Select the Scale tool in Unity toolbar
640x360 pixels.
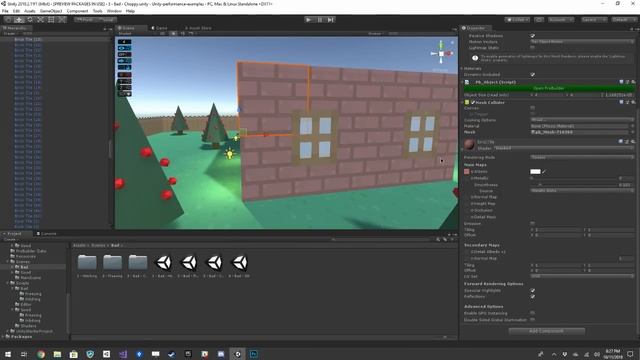(40, 20)
